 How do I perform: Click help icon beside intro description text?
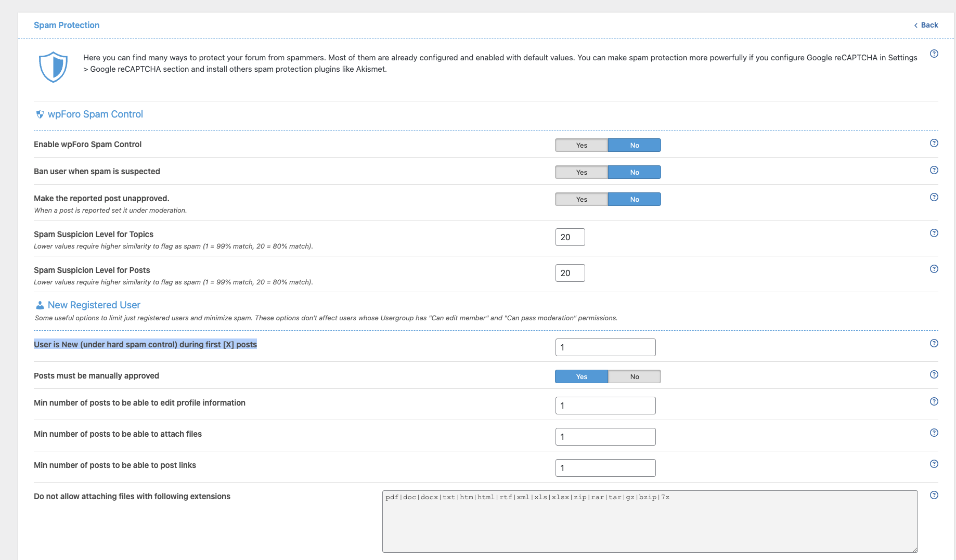coord(934,54)
